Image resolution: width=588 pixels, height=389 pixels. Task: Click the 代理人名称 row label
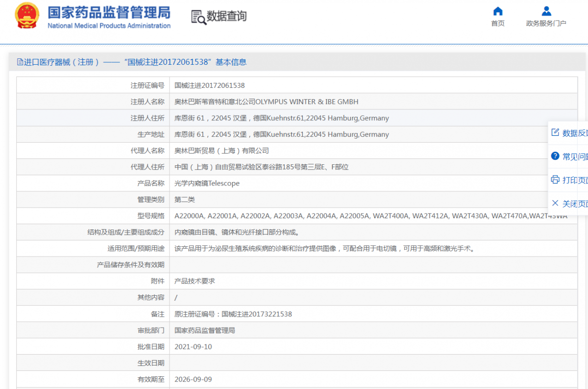[147, 151]
